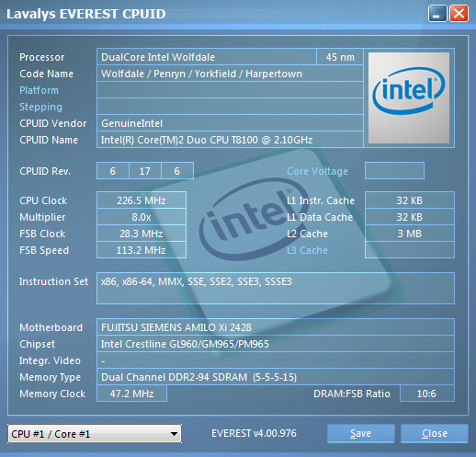Click the 'L3 Cache' label

coord(307,250)
